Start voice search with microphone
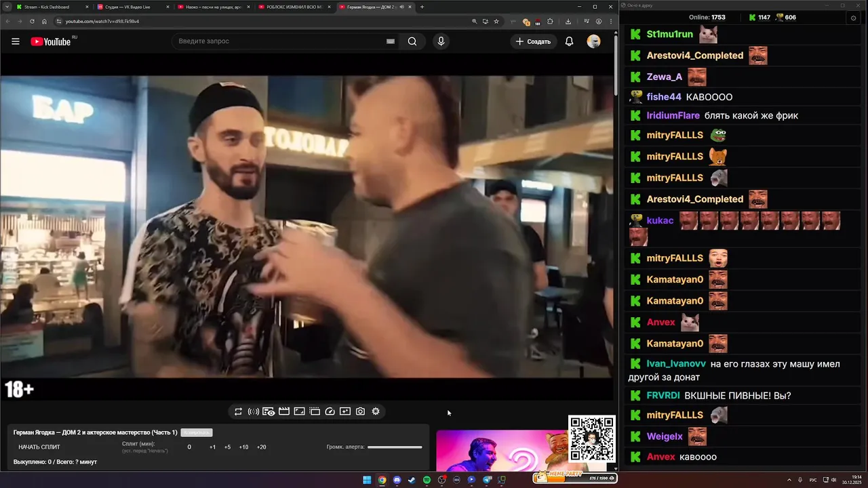868x488 pixels. tap(441, 41)
